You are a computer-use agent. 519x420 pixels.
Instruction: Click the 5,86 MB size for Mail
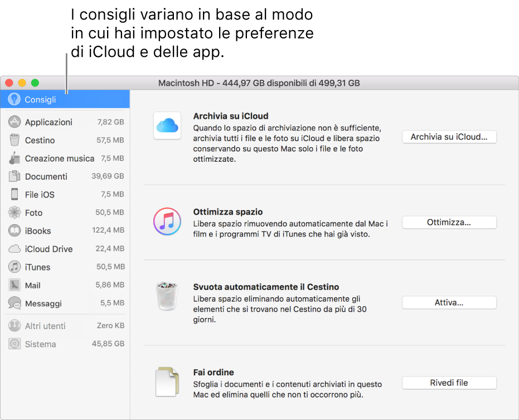(x=110, y=284)
